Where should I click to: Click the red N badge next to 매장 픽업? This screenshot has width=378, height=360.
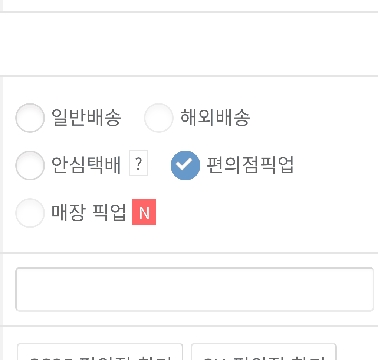coord(144,212)
